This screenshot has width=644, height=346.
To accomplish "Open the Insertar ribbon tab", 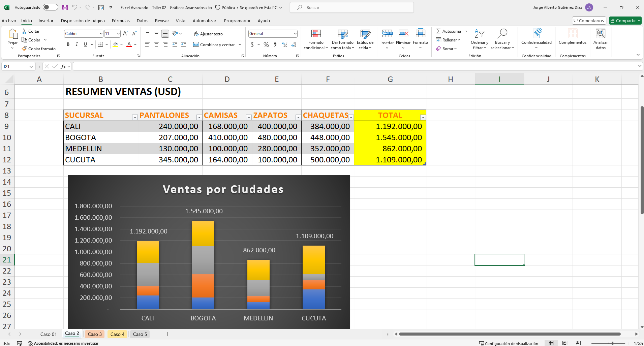I will coord(46,21).
